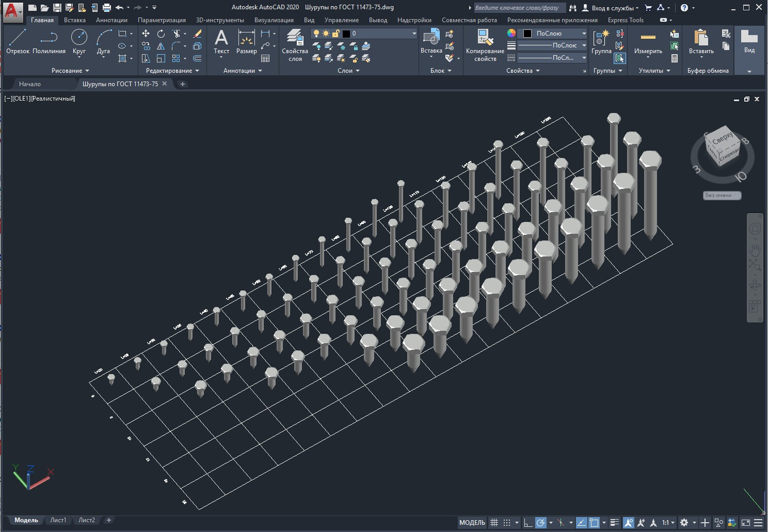Toggle lineweight display in status bar
Screen dimensions: 768x532
pos(614,523)
